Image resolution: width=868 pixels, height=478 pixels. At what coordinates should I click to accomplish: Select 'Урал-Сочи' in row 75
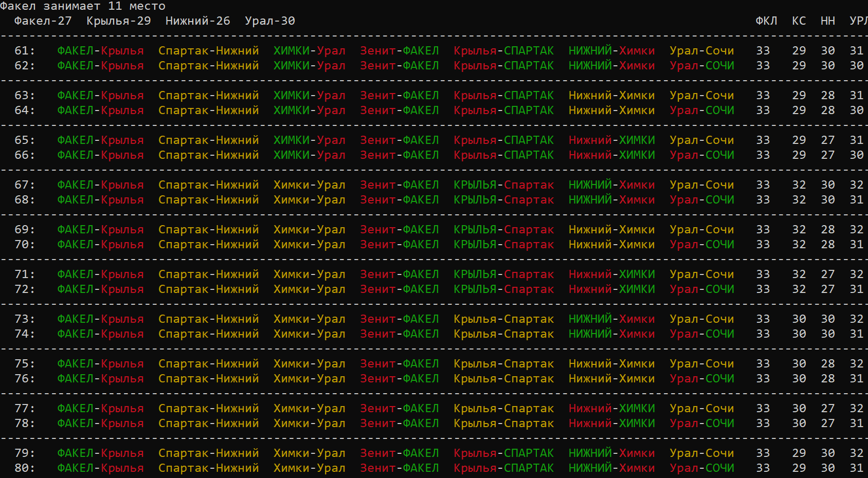coord(702,364)
